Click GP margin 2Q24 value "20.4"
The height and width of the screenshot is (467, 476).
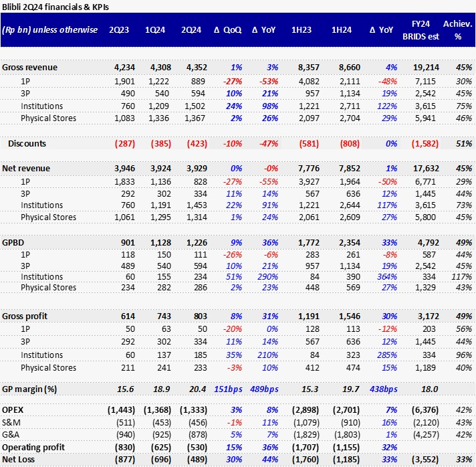coord(198,389)
